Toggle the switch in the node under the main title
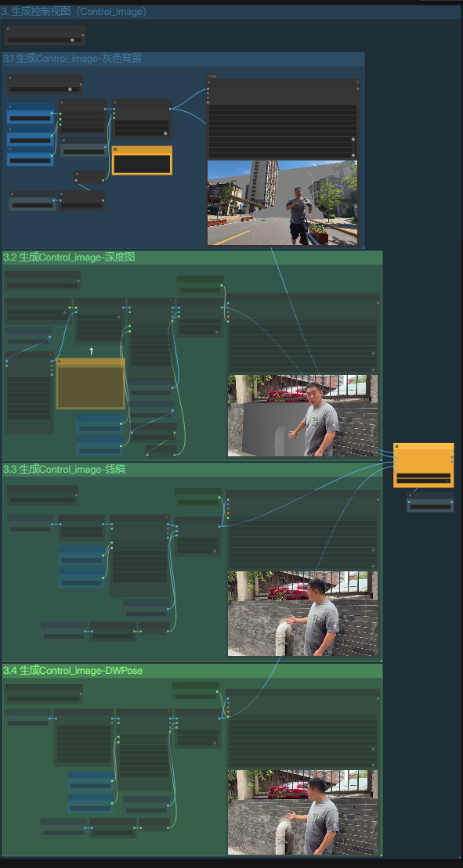This screenshot has height=868, width=463. [72, 40]
